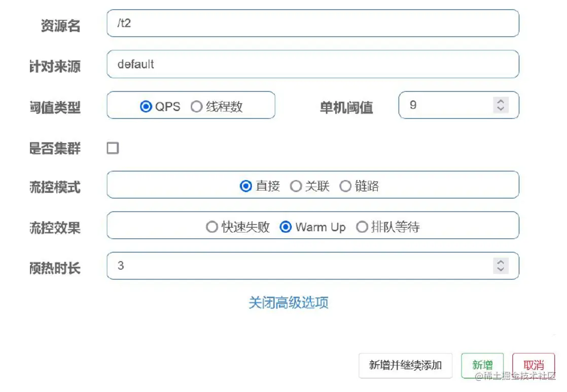Click the 预热时长 input field

click(x=299, y=266)
